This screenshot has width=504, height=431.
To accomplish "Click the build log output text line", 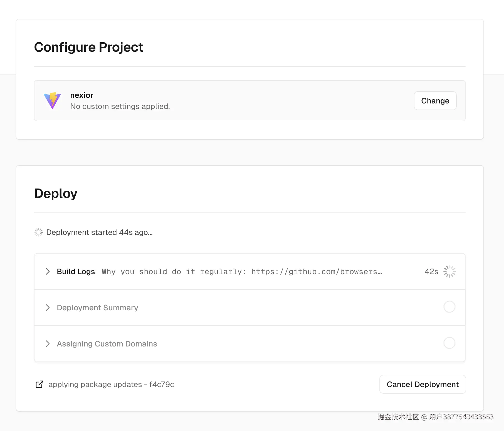I will point(242,272).
